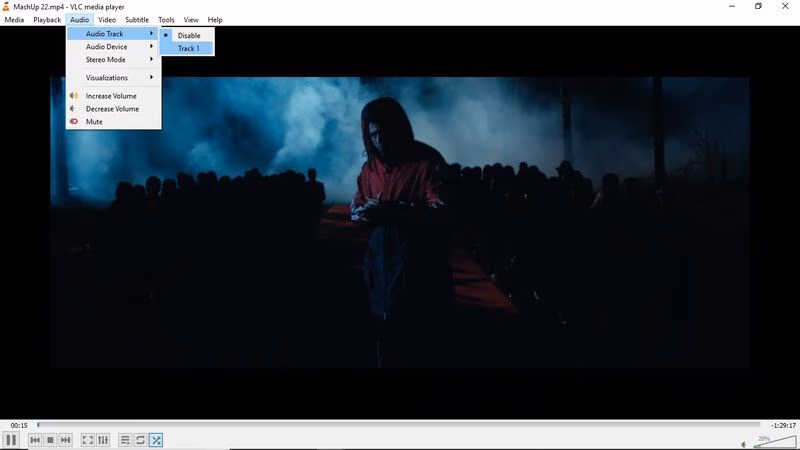Toggle remaining time display -1:29:17
Viewport: 800px width, 450px height.
pos(783,425)
